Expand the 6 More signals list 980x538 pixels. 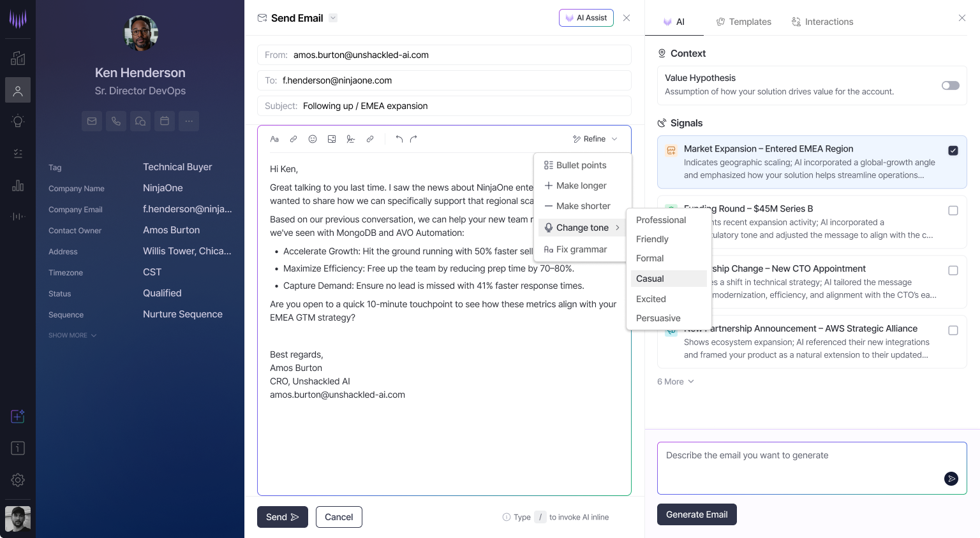point(676,382)
